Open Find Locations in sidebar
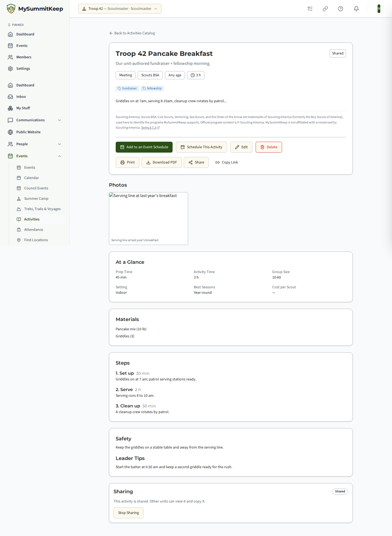The width and height of the screenshot is (392, 536). [x=39, y=240]
